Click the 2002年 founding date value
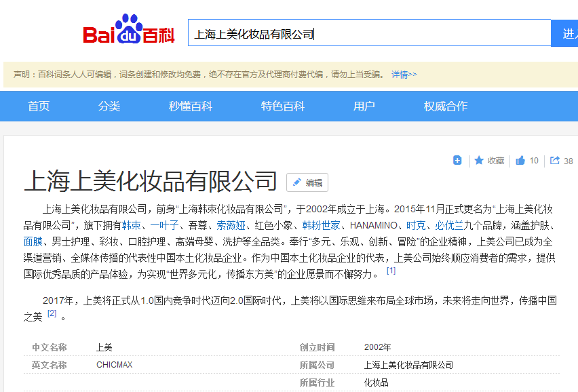578x392 pixels. (x=377, y=347)
